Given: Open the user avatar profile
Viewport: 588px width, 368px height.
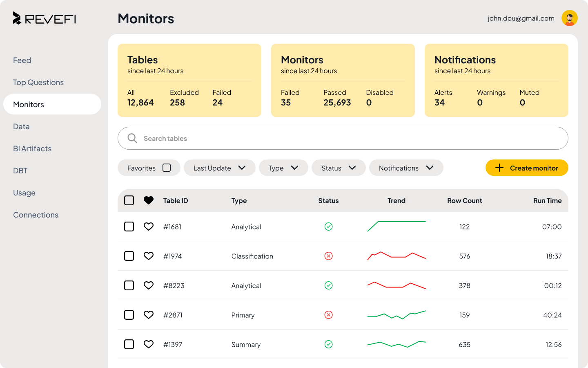Looking at the screenshot, I should (x=569, y=18).
